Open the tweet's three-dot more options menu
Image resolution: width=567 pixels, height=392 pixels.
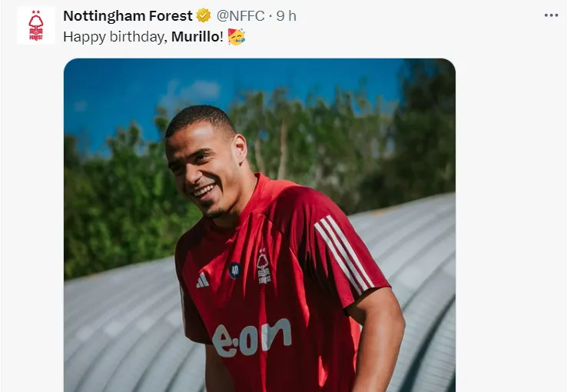tap(551, 15)
